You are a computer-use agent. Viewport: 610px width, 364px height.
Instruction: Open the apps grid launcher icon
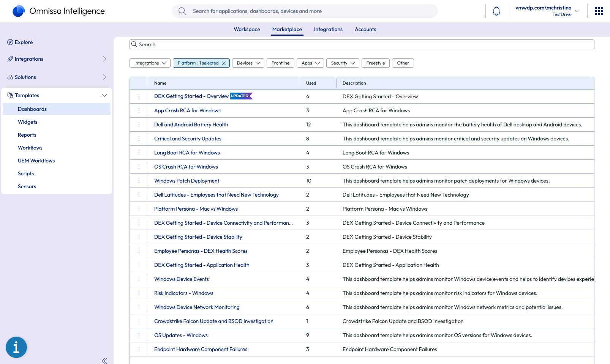tap(599, 11)
